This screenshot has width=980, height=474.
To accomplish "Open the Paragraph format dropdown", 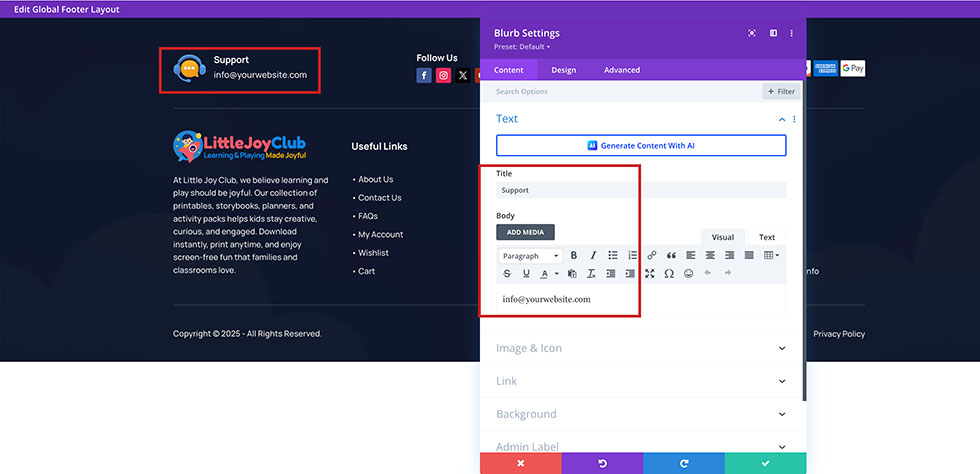I will (x=530, y=256).
